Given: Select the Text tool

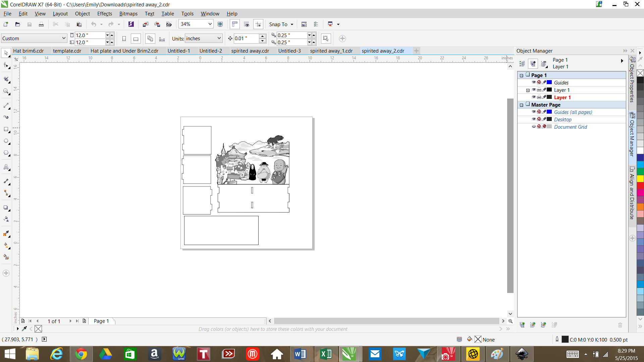Looking at the screenshot, I should pos(6,167).
